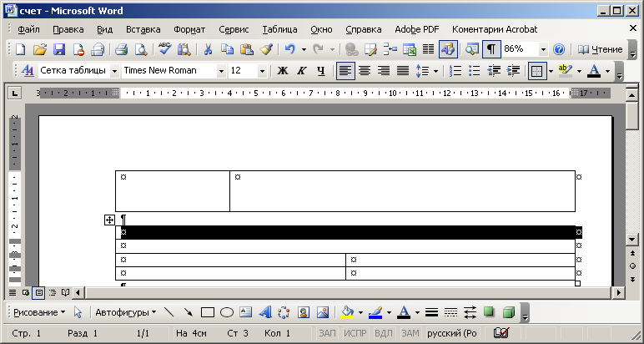
Task: Open the style dropdown Сетка таблицы
Action: [114, 71]
